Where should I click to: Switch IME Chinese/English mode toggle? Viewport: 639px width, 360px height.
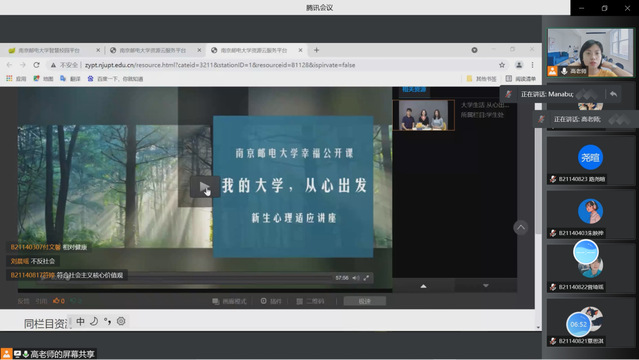tap(80, 321)
